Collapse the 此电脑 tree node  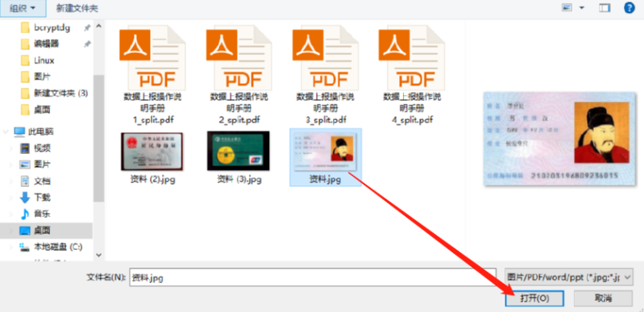pyautogui.click(x=6, y=132)
